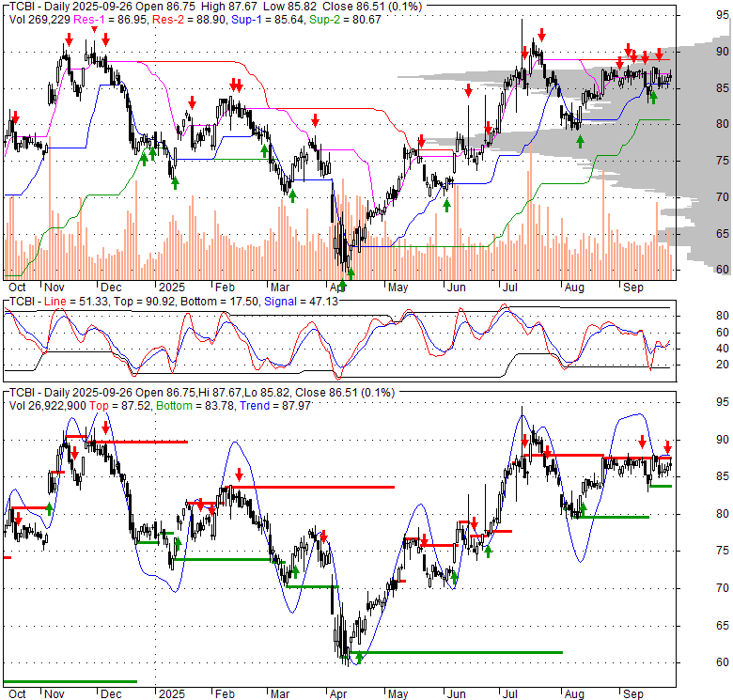Click Dec on the top chart's date axis
The height and width of the screenshot is (700, 733).
coord(111,288)
